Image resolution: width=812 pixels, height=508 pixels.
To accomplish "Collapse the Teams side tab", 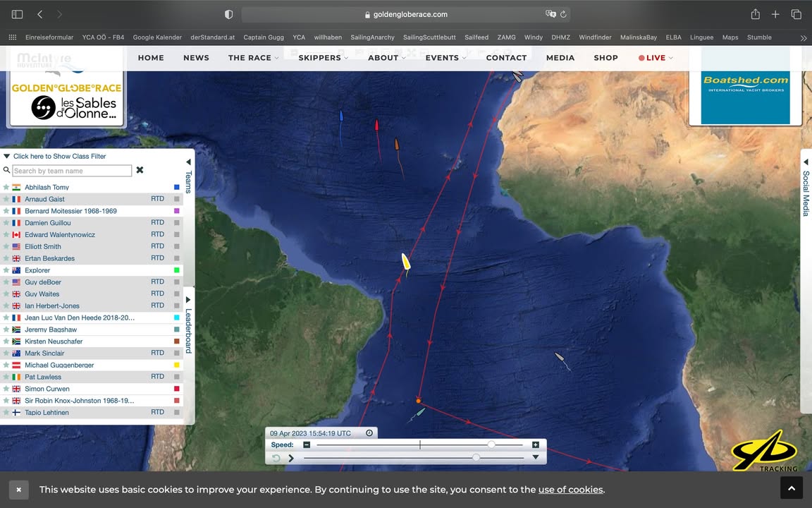I will (x=188, y=178).
